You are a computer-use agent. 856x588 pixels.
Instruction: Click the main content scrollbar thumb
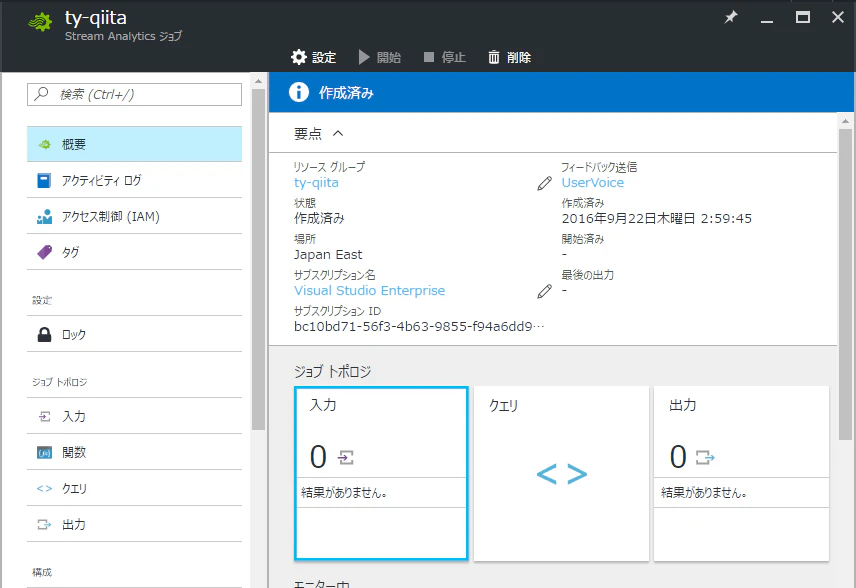click(x=845, y=284)
